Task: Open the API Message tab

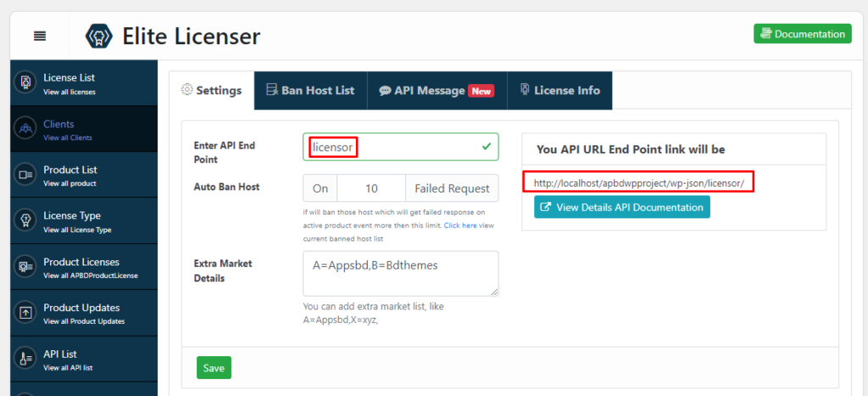Action: pyautogui.click(x=437, y=90)
